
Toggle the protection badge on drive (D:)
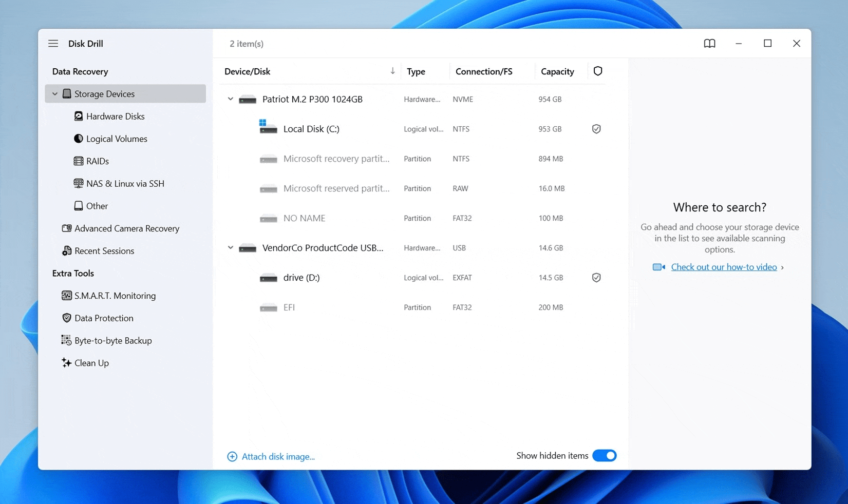pyautogui.click(x=596, y=277)
